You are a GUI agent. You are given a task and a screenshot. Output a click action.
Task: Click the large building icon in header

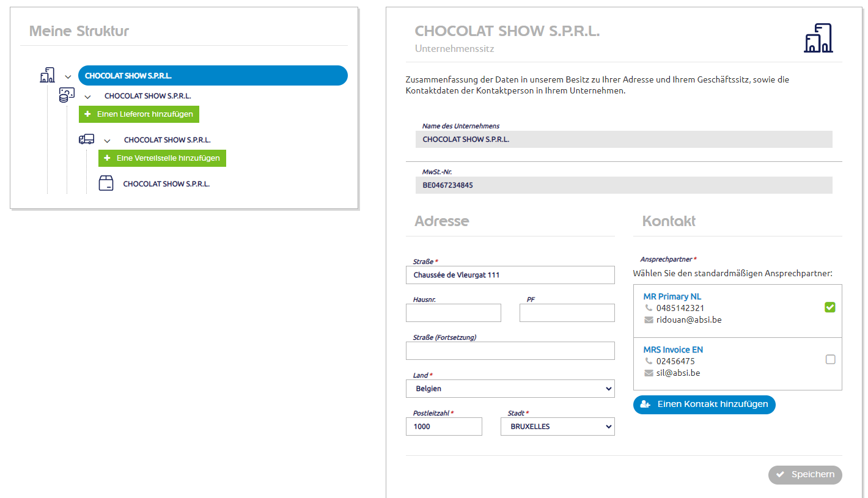tap(818, 38)
